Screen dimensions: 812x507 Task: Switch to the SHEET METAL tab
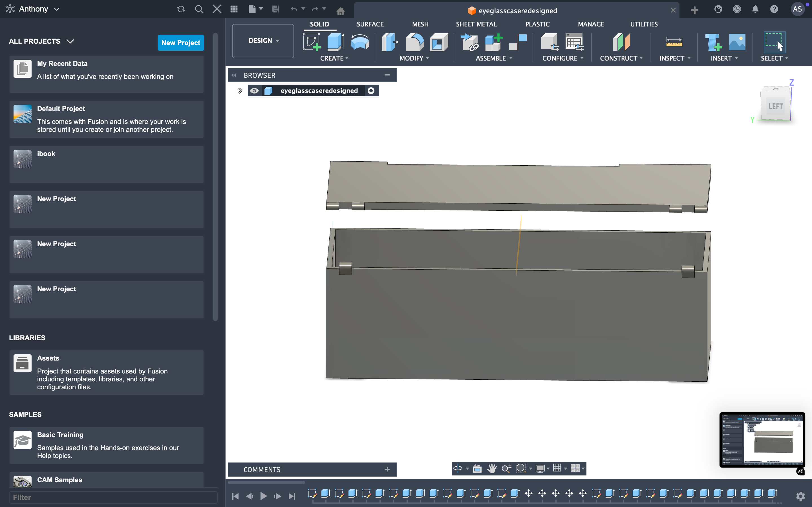click(476, 24)
